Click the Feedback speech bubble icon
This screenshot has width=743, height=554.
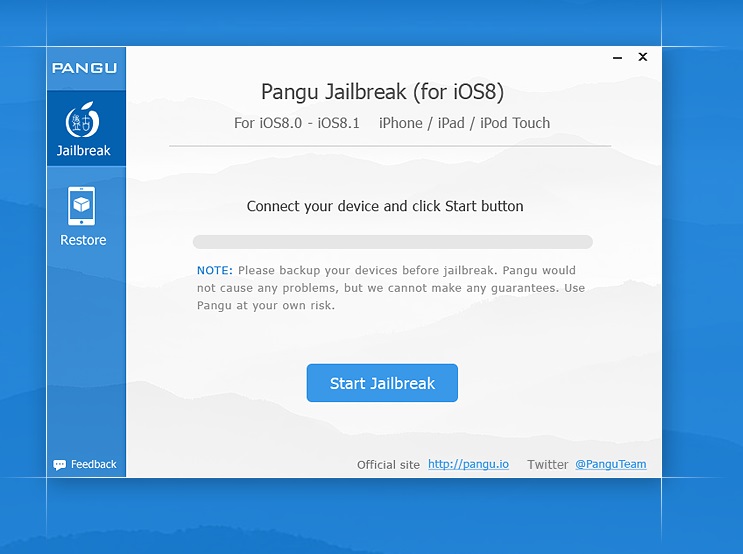[60, 464]
